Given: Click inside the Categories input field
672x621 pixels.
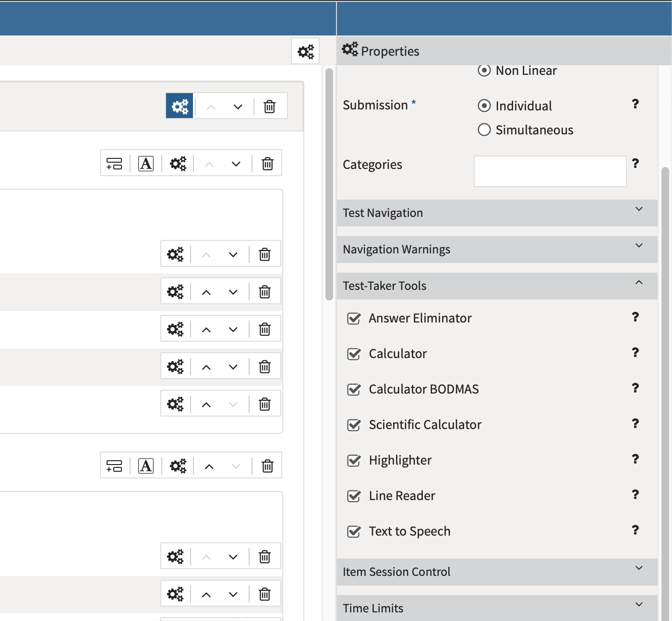Looking at the screenshot, I should 550,171.
